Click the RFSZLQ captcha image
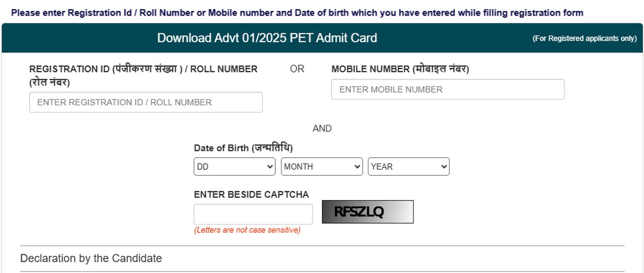Viewport: 644px width, 273px height. click(x=367, y=212)
